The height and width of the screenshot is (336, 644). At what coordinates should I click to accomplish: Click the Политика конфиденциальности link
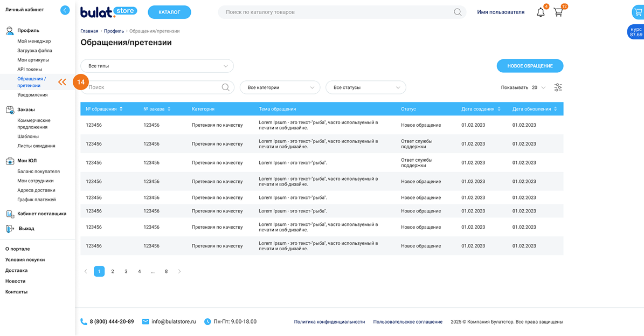pos(329,322)
